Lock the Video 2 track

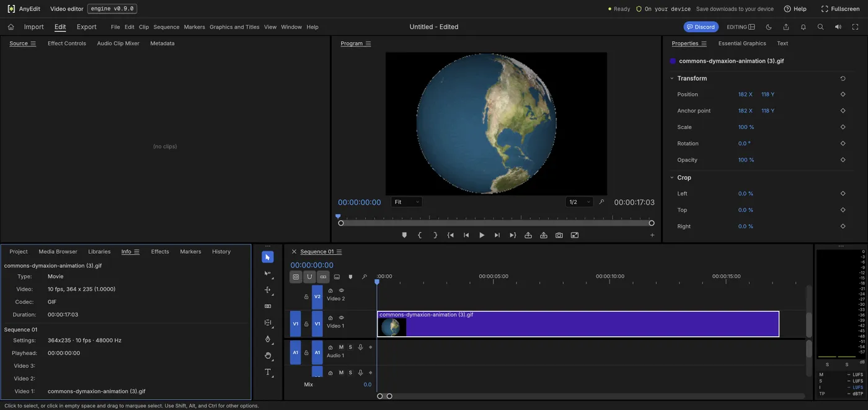(306, 296)
